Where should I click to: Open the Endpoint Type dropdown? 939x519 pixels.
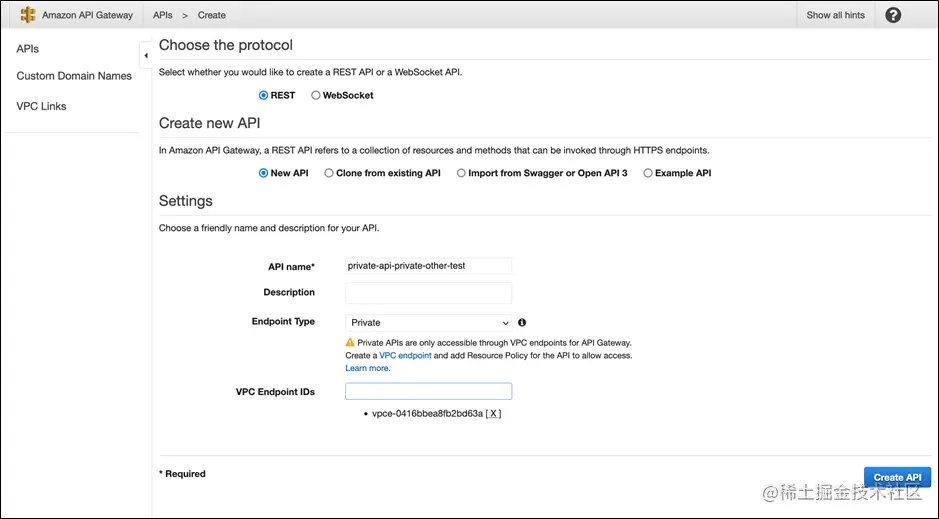tap(428, 323)
